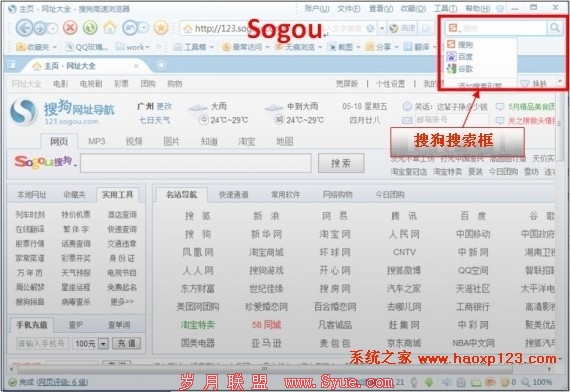Click the horizontal scrollbar at page bottom
The image size is (570, 392).
click(265, 369)
